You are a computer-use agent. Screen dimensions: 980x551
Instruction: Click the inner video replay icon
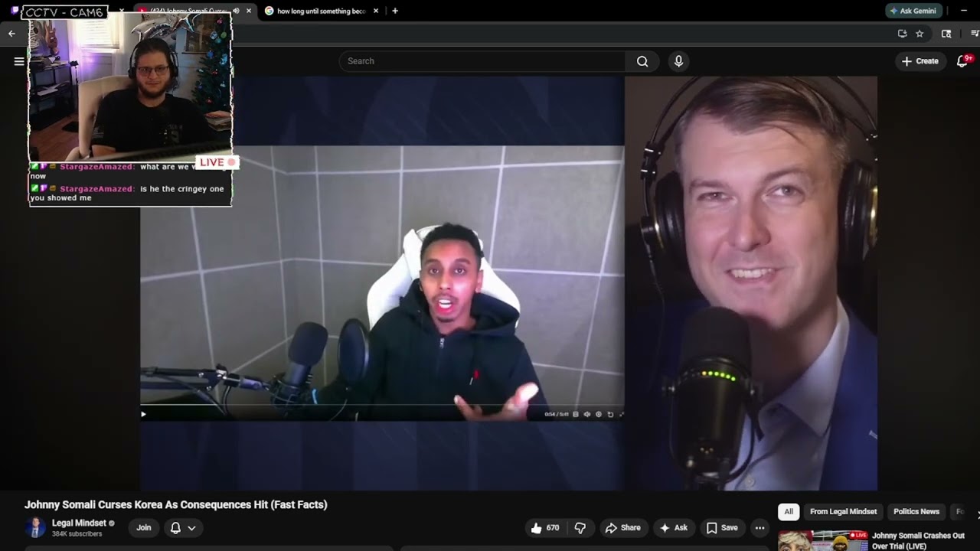[610, 415]
